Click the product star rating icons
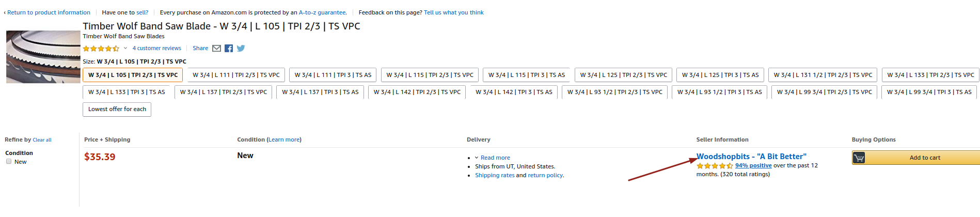 (101, 49)
